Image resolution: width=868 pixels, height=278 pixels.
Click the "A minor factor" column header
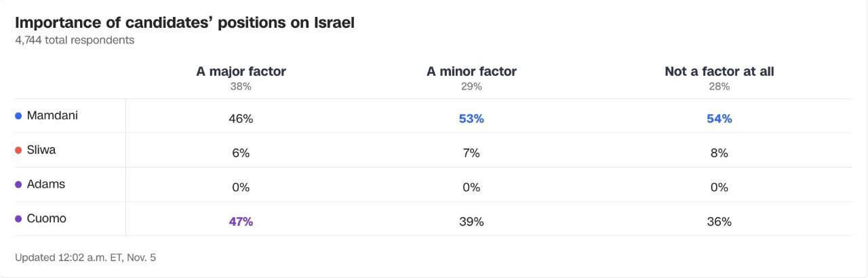(x=471, y=71)
